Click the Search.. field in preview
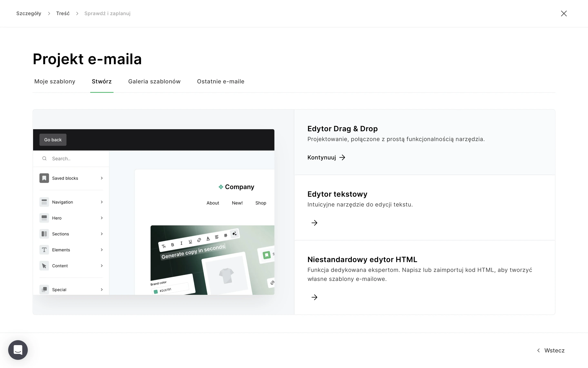 (x=71, y=158)
